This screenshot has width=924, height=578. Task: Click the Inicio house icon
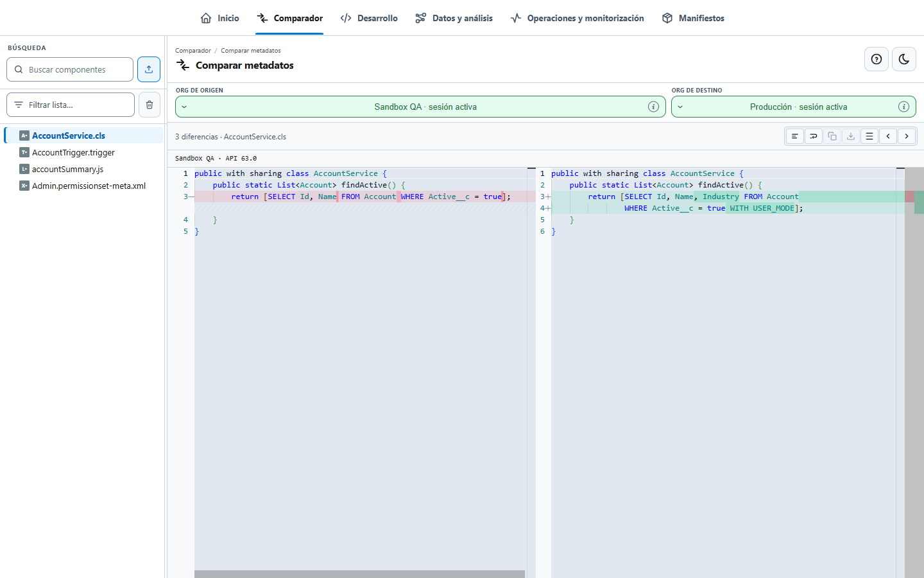206,18
